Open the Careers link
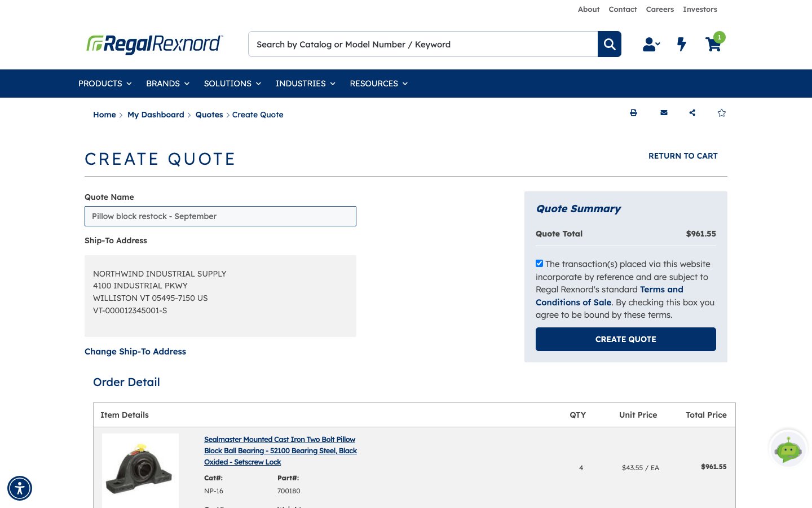This screenshot has width=812, height=508. click(x=660, y=9)
